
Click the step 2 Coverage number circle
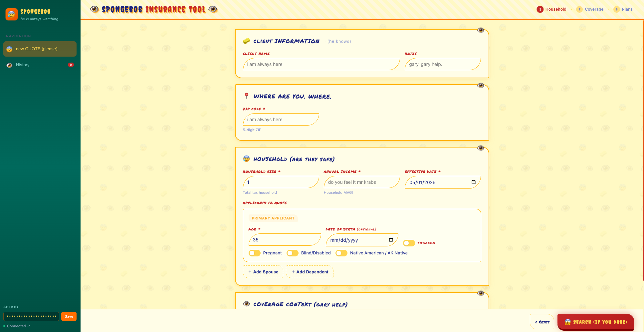click(x=579, y=9)
